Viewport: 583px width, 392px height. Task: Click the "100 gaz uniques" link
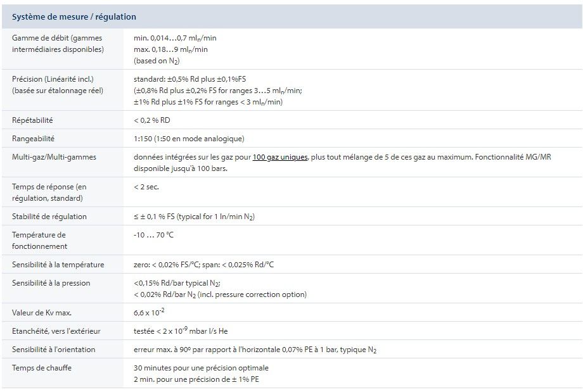point(280,157)
